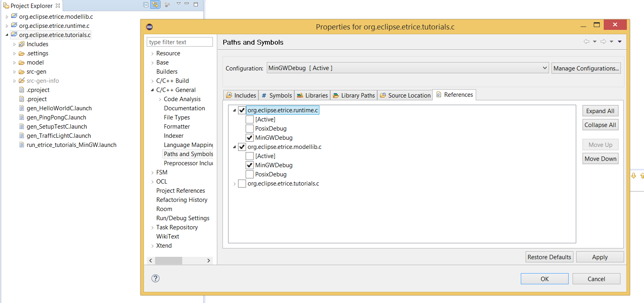
Task: Open the preference page menu triangle
Action: (620, 41)
